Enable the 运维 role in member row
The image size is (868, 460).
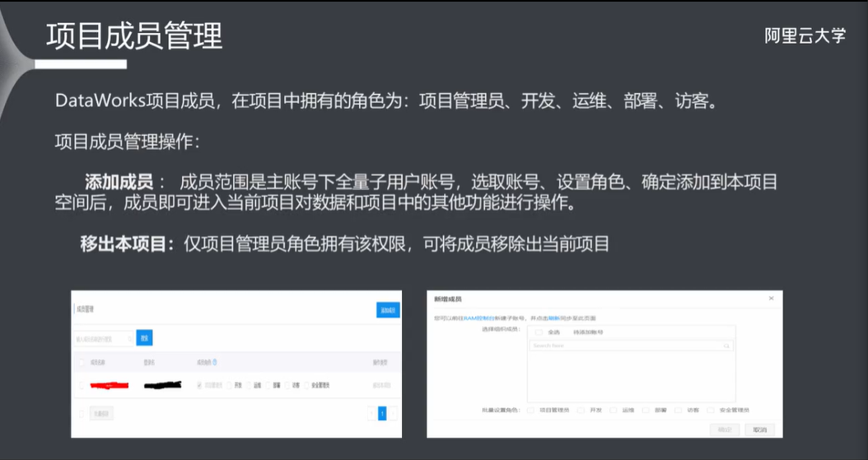249,385
